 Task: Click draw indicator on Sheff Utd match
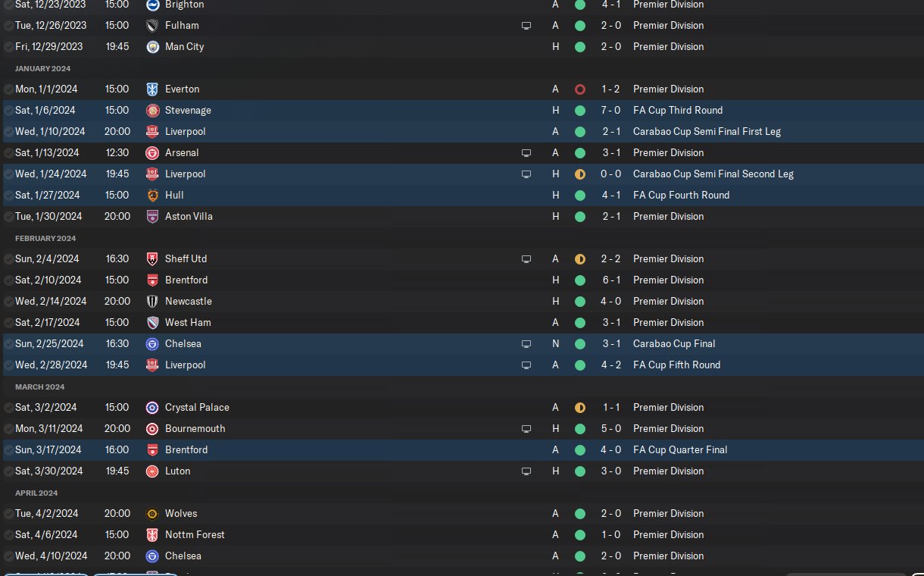(x=580, y=258)
